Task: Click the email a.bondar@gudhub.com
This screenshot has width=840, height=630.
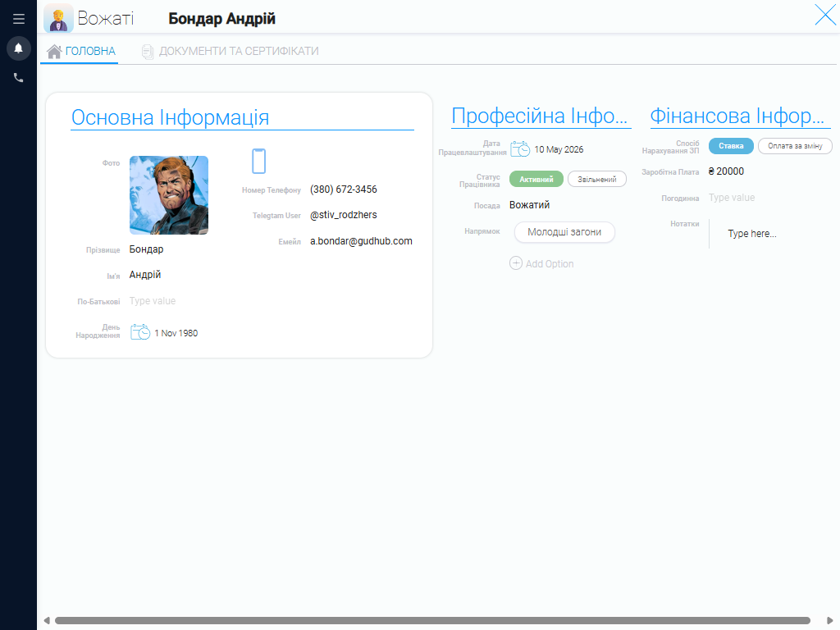Action: click(x=361, y=241)
